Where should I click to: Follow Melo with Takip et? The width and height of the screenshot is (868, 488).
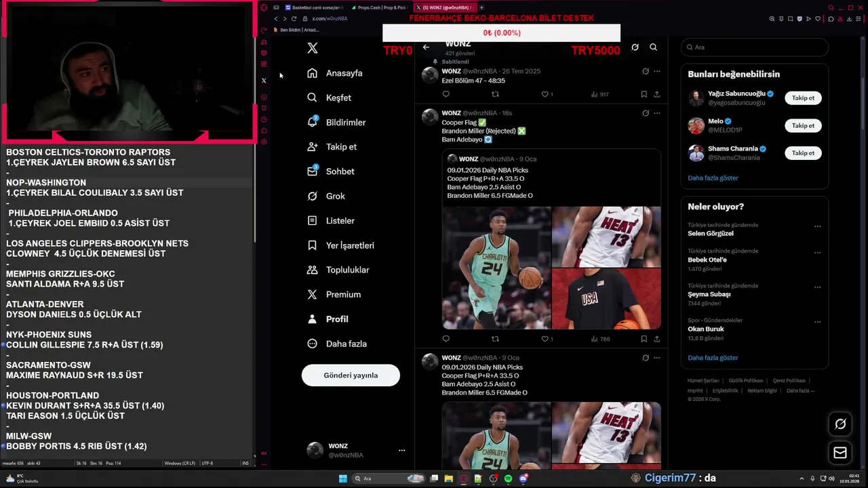click(803, 125)
